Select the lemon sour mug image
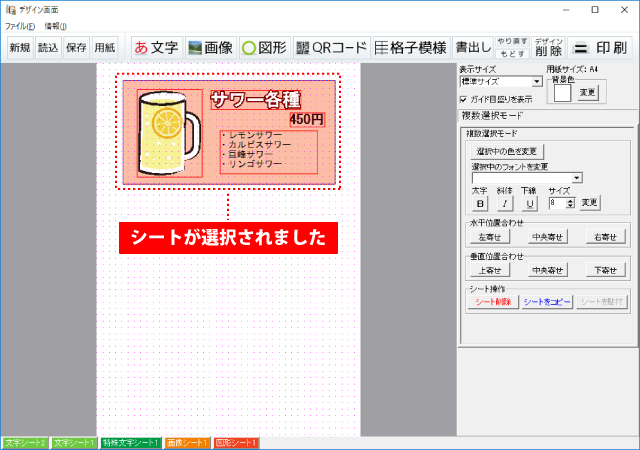 [x=170, y=133]
